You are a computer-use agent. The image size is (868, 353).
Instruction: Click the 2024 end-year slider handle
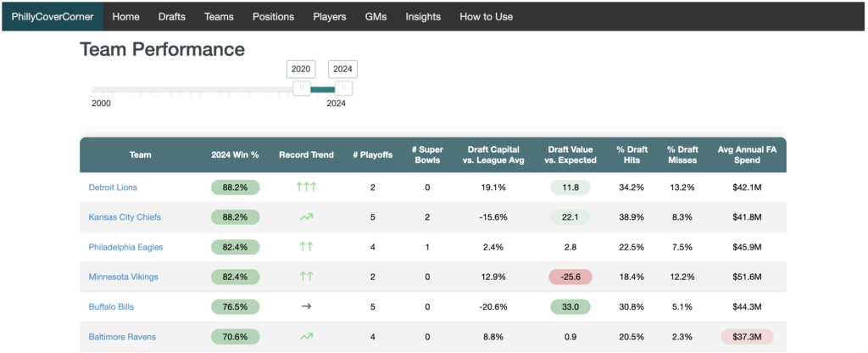pos(342,88)
